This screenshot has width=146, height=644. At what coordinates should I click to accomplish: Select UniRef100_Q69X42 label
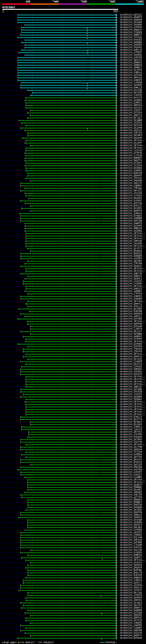(x=131, y=77)
